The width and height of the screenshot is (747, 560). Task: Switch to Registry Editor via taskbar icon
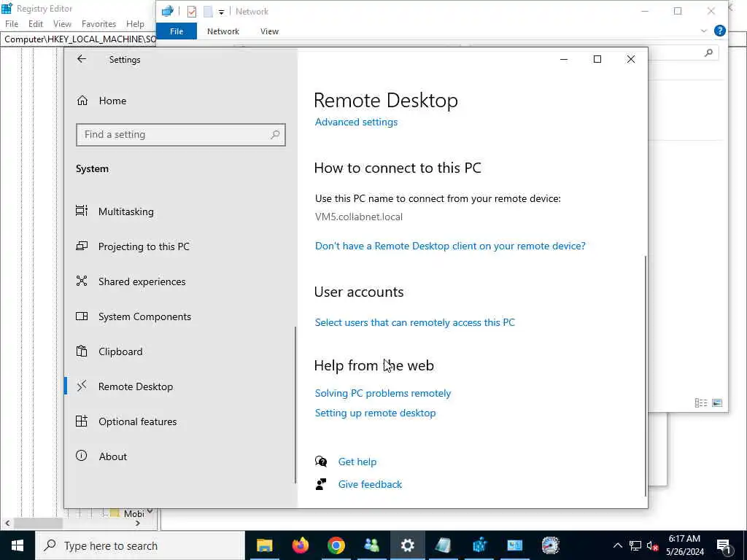tap(479, 545)
